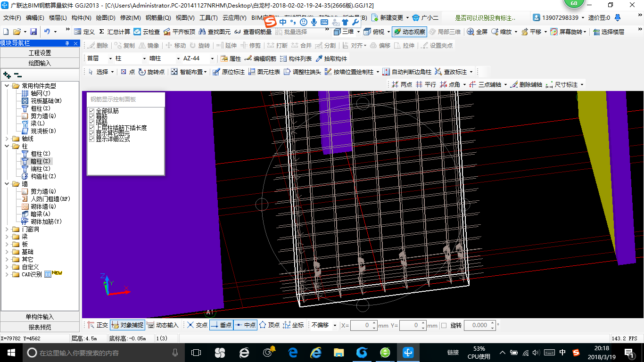
Task: Switch to 全屏 full screen view
Action: [477, 32]
